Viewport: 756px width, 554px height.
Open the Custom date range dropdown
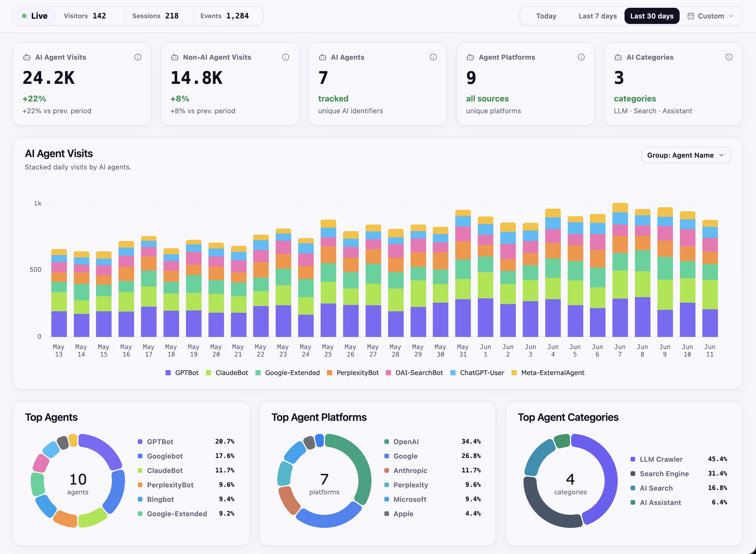tap(710, 16)
